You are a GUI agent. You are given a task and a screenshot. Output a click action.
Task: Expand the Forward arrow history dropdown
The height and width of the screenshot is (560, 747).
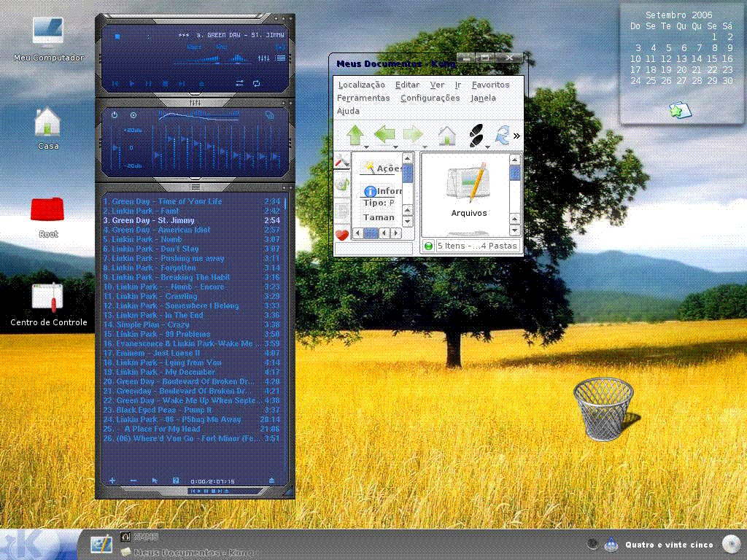[x=425, y=147]
